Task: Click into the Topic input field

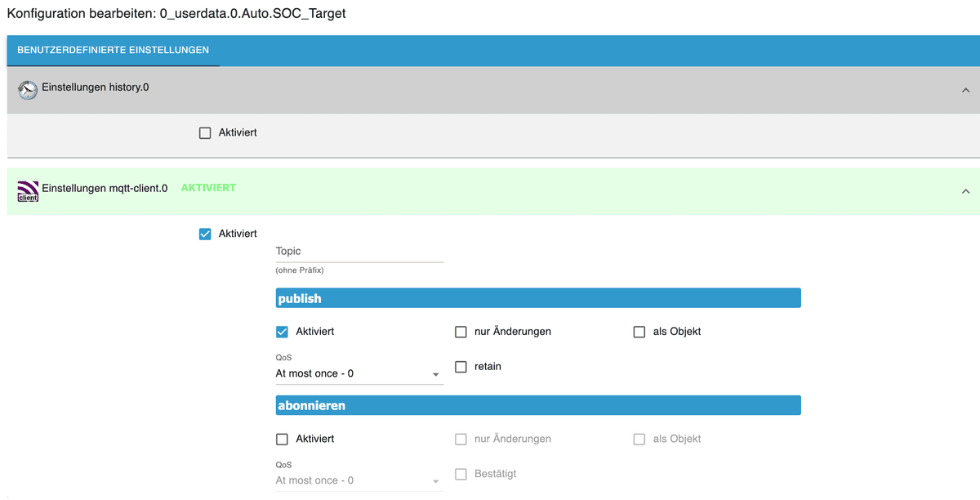Action: pos(359,252)
